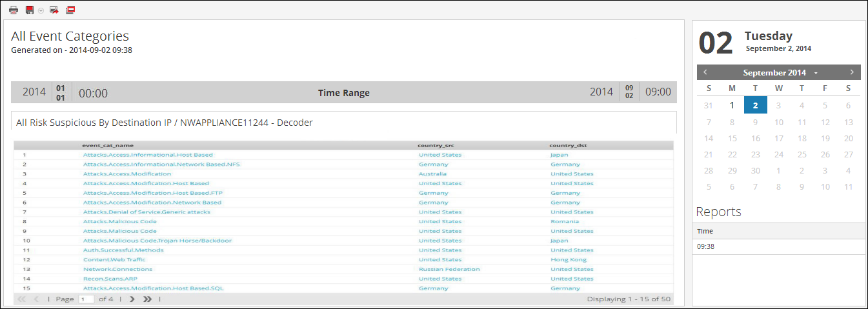Select day 10 in second calendar row

click(x=778, y=122)
